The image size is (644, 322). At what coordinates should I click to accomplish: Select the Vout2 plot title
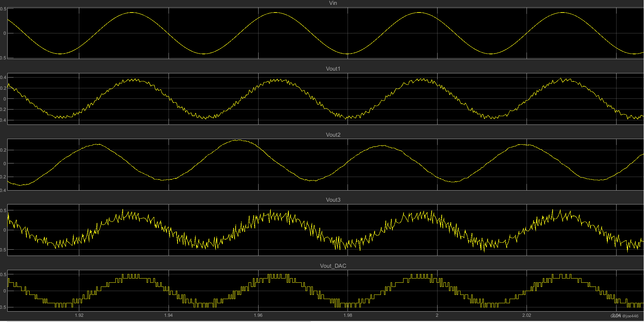pos(333,134)
